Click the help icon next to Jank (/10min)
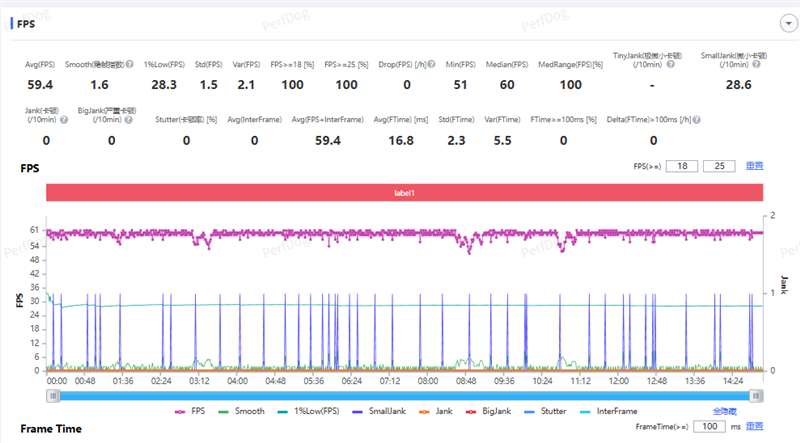 point(64,119)
